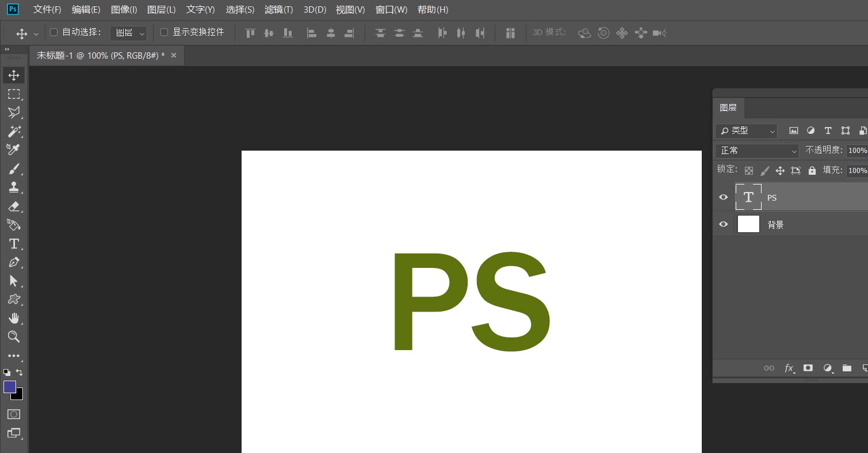Filter layers by shape layers icon
Image resolution: width=868 pixels, height=453 pixels.
(846, 131)
